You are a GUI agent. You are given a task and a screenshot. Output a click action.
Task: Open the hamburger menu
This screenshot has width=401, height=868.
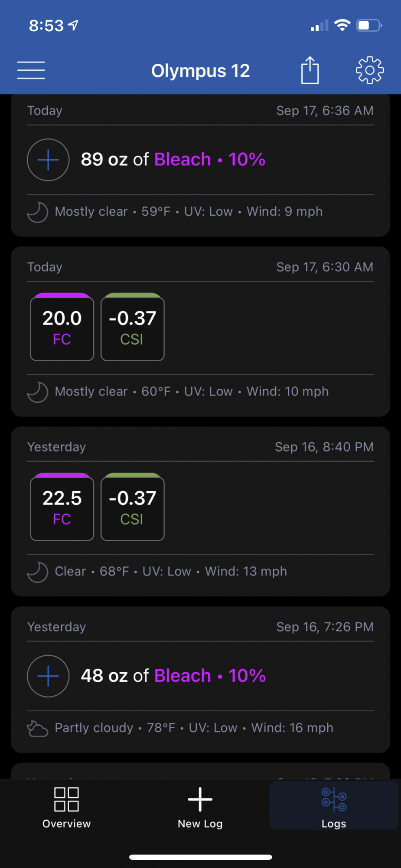coord(31,70)
